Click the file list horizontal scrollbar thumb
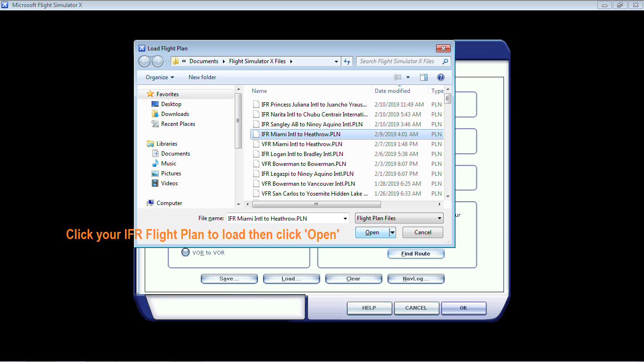 pos(316,204)
